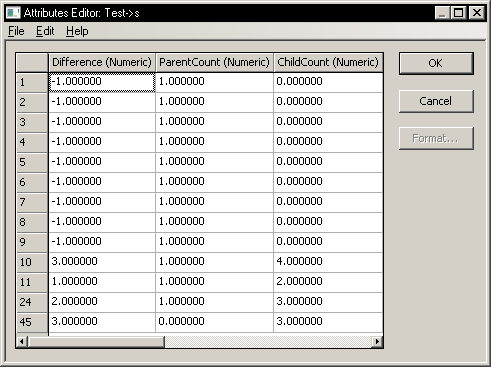Viewport: 491px width, 367px height.
Task: Select row header 5
Action: pos(32,162)
